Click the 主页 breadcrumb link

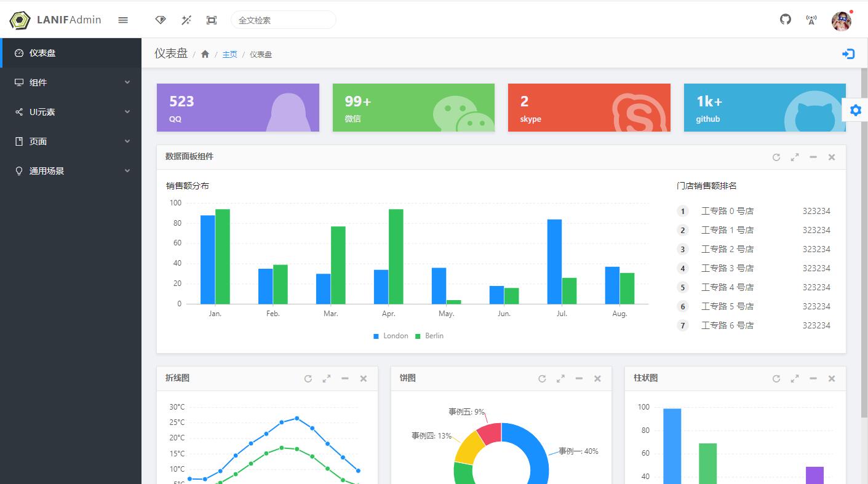229,55
